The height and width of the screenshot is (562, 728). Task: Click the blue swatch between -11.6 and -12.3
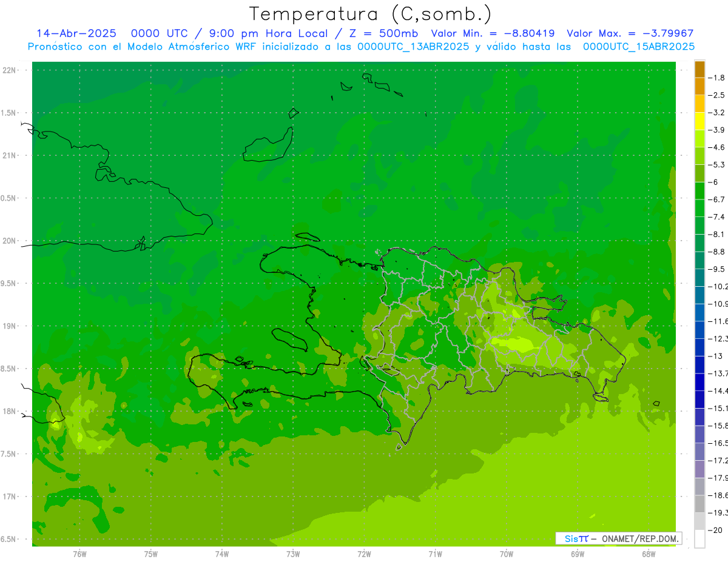coord(699,330)
